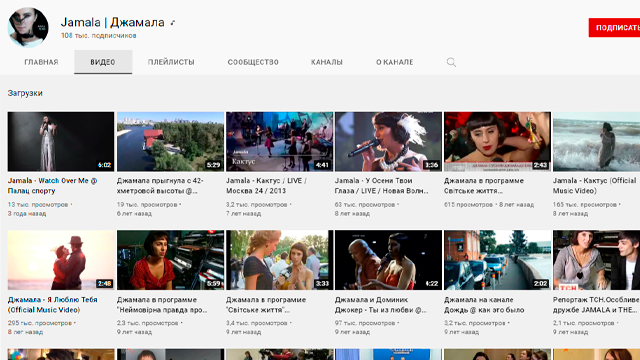The height and width of the screenshot is (360, 640).
Task: Go to the КАНАЛЫ tab
Action: [x=327, y=62]
